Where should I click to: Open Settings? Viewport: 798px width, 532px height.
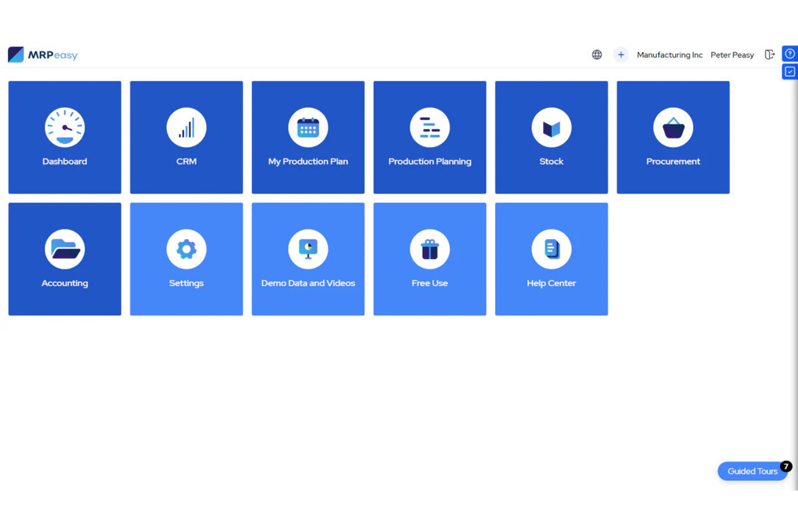coord(186,259)
